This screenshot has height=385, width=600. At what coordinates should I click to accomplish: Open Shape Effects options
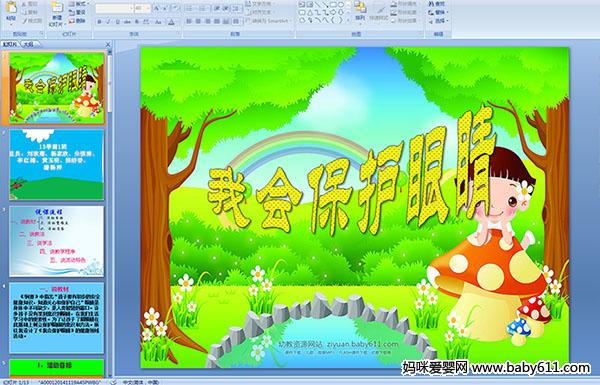pos(406,21)
